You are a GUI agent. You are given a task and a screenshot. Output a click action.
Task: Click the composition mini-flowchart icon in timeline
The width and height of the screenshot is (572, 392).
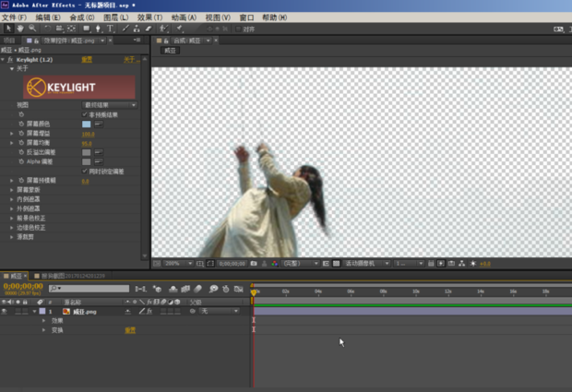click(140, 289)
